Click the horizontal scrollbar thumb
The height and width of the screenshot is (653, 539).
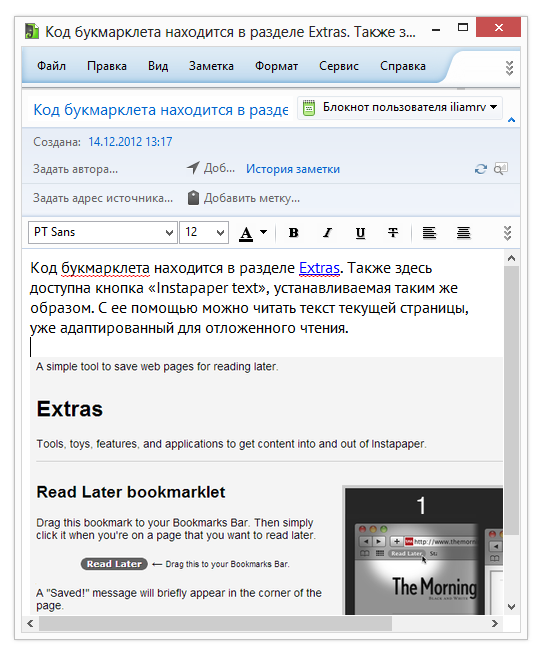point(215,623)
